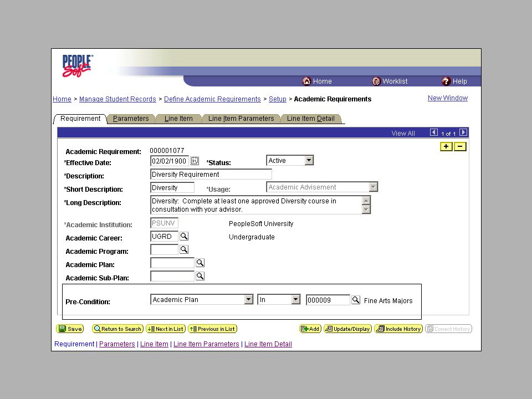Click the Include History button
532x399 pixels.
tap(398, 329)
